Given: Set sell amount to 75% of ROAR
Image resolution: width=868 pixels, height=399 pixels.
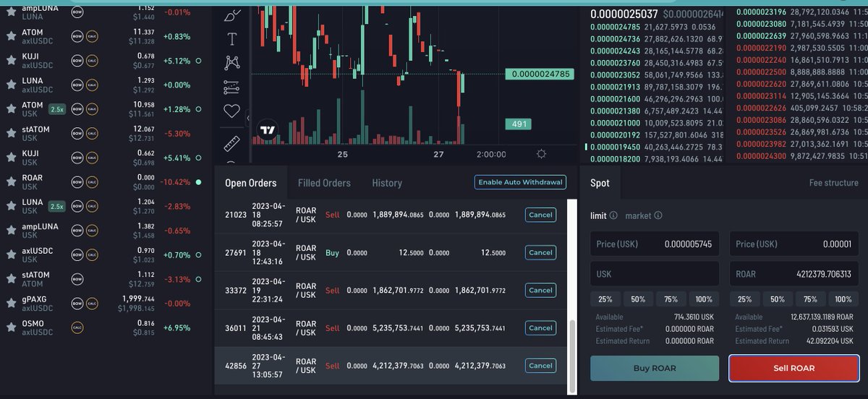Looking at the screenshot, I should pos(810,299).
